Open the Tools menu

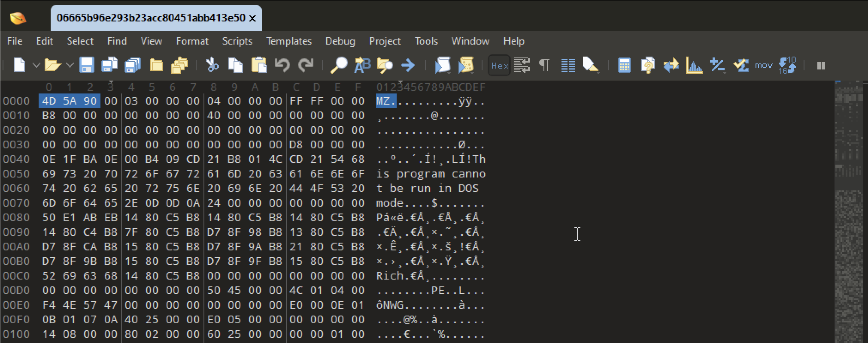tap(426, 41)
